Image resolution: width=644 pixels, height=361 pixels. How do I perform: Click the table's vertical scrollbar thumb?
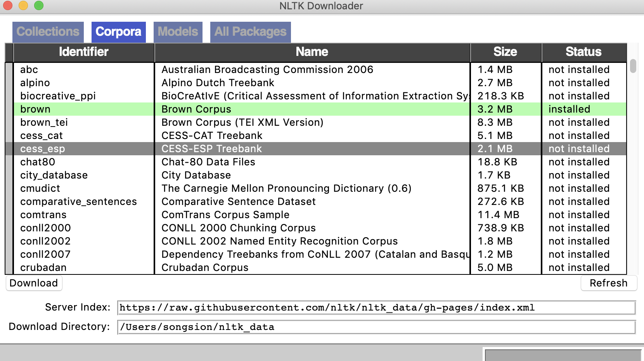(633, 66)
